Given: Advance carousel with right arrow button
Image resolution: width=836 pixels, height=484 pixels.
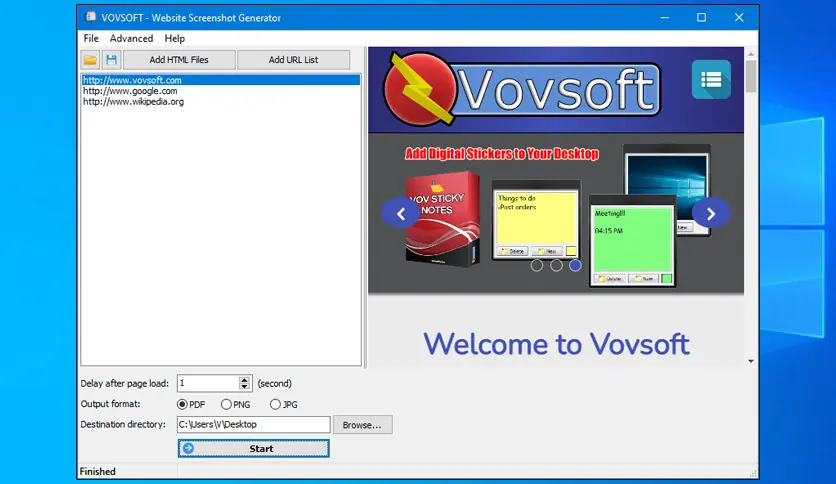Looking at the screenshot, I should coord(711,214).
